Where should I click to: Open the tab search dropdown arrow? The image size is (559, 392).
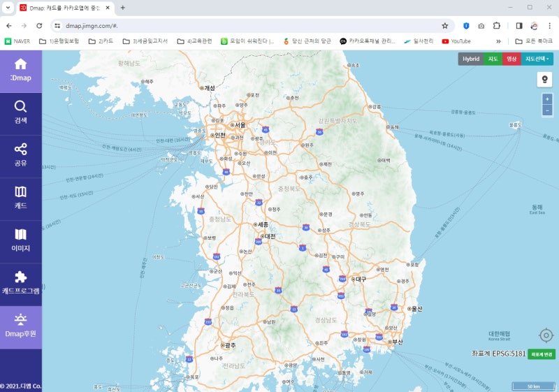point(8,7)
